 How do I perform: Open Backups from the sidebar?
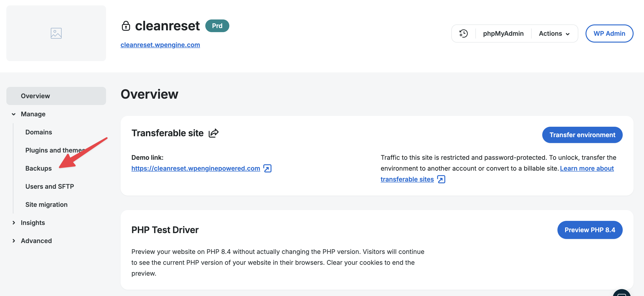(39, 168)
